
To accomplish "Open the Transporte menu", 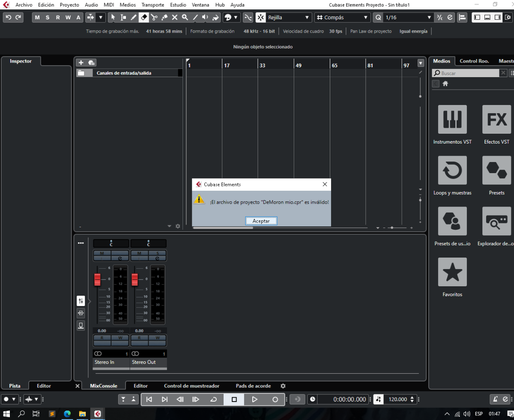I will pos(153,5).
